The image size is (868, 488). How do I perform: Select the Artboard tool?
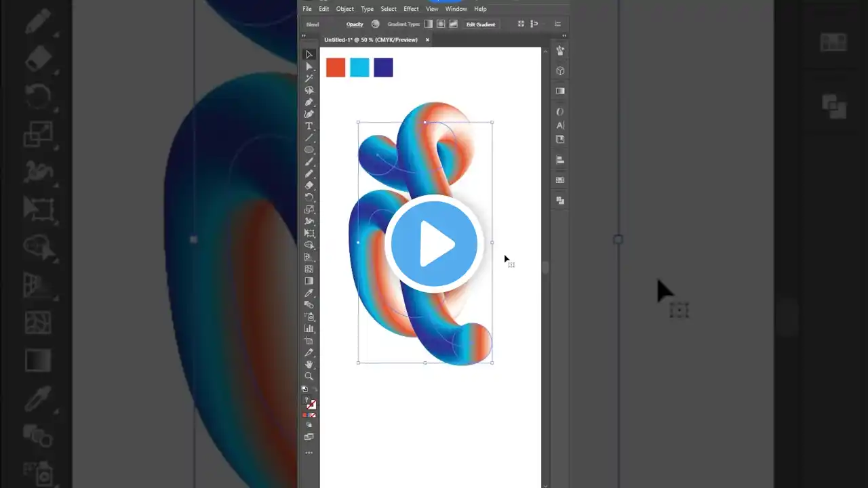coord(309,340)
